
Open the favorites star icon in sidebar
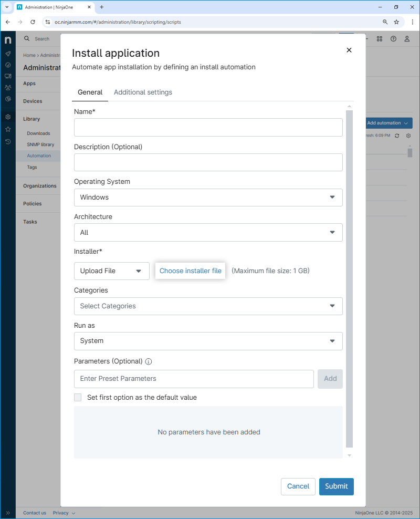[x=8, y=129]
